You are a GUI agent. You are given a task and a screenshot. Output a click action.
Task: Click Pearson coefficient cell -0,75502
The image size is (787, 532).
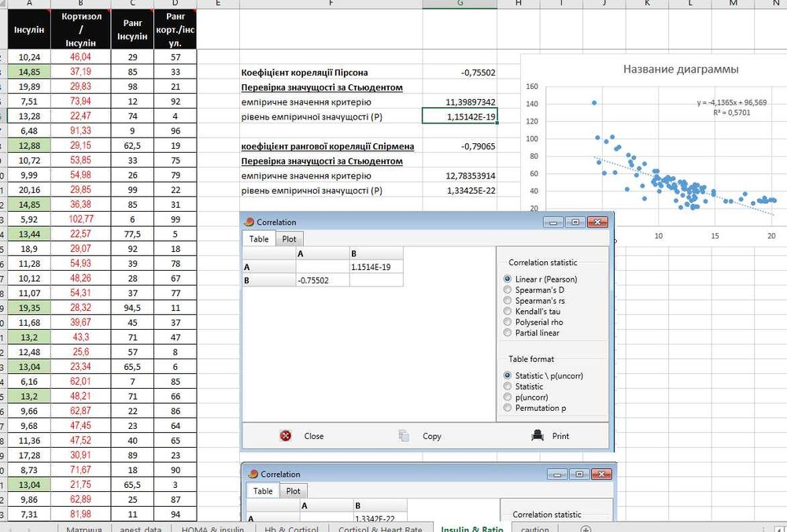pos(460,72)
